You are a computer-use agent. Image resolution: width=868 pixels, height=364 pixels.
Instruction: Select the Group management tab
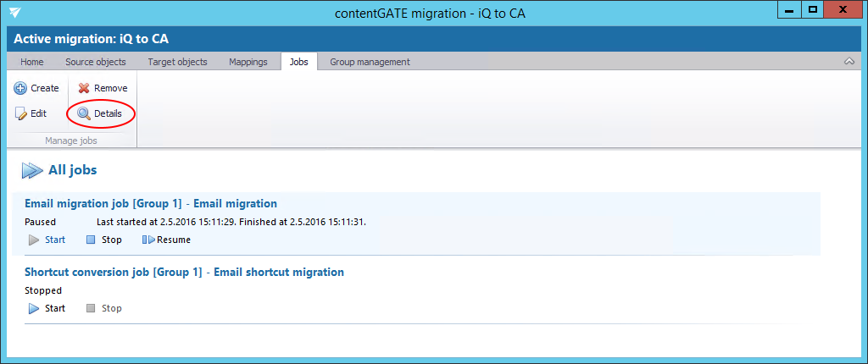370,62
